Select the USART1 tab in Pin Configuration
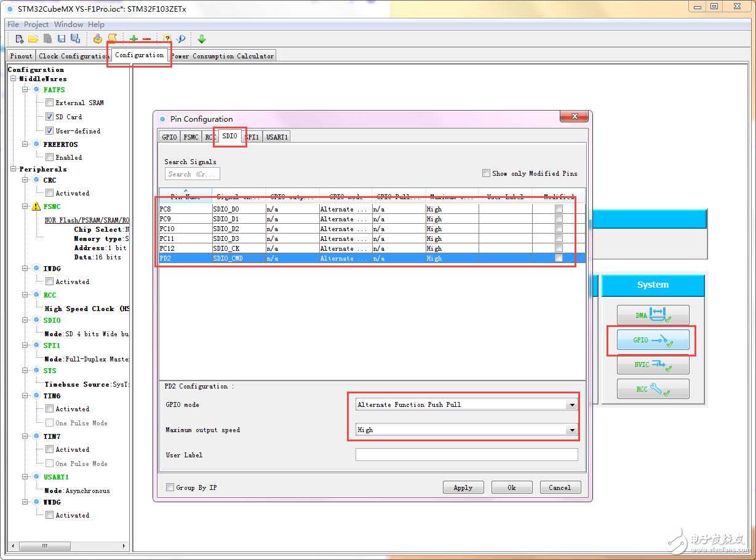Viewport: 756px width, 560px height. point(277,137)
